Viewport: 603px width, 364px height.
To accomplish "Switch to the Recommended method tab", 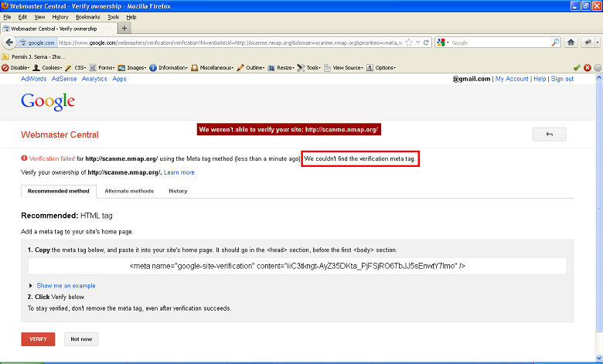I will point(59,191).
